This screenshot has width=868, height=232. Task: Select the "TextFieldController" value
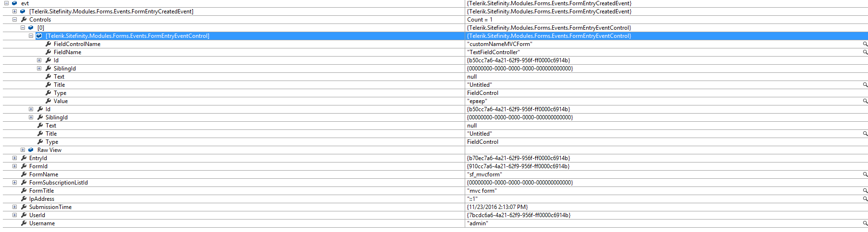click(494, 52)
